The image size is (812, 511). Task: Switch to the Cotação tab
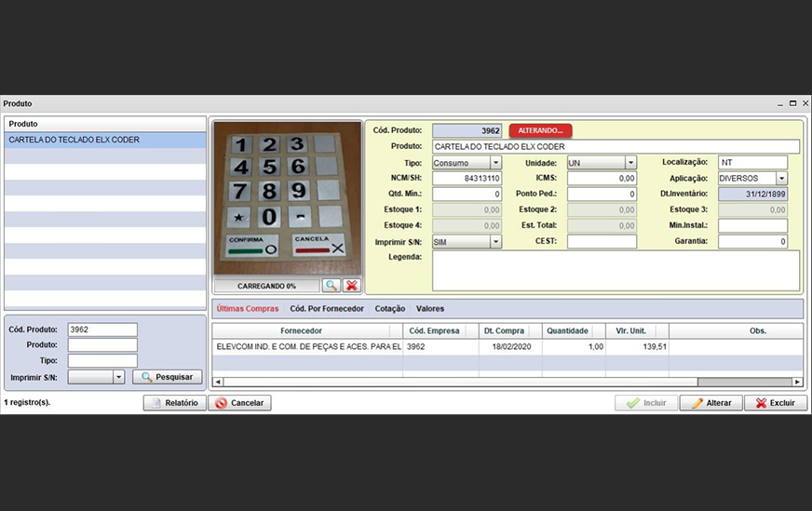click(x=390, y=309)
